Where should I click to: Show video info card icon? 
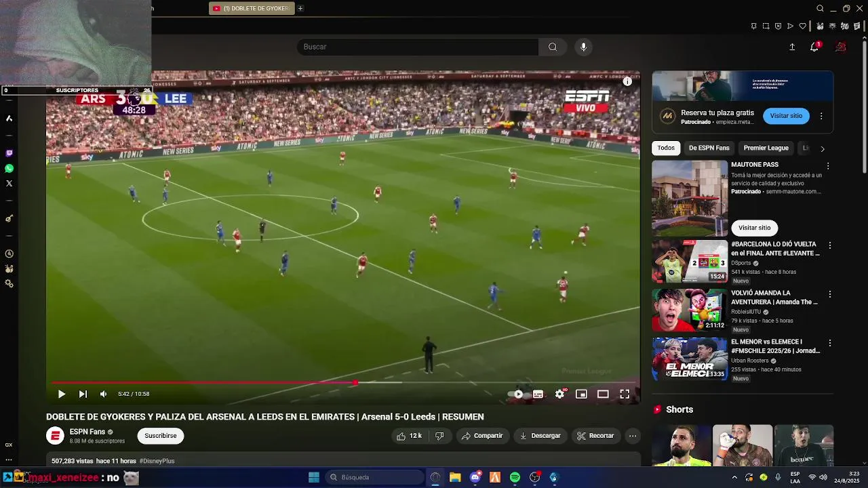627,81
